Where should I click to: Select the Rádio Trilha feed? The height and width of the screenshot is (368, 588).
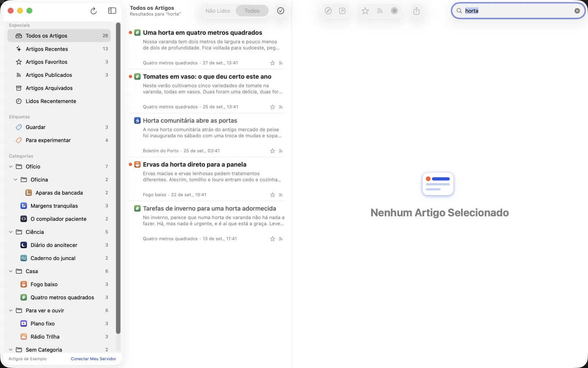(x=59, y=337)
